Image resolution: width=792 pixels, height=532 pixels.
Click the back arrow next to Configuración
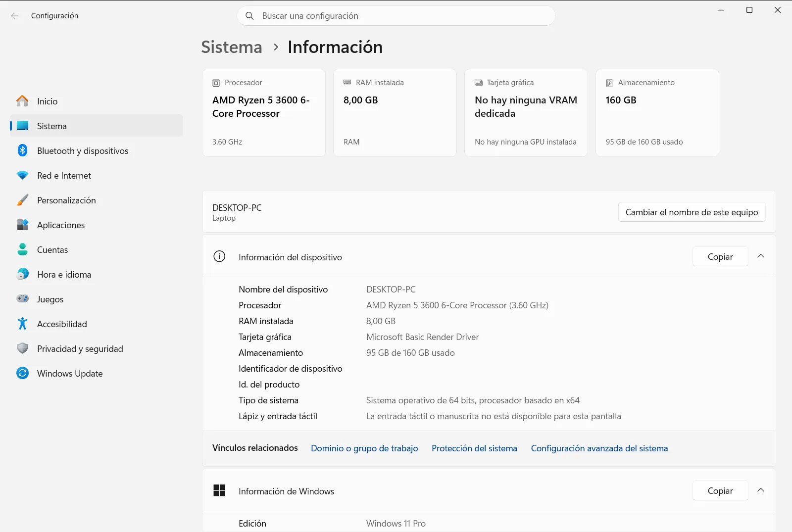15,16
